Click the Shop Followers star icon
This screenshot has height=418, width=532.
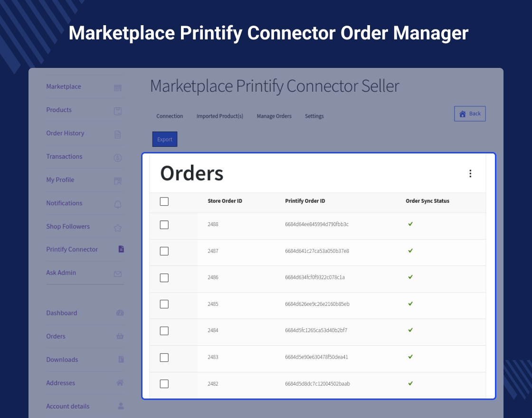[x=118, y=228]
